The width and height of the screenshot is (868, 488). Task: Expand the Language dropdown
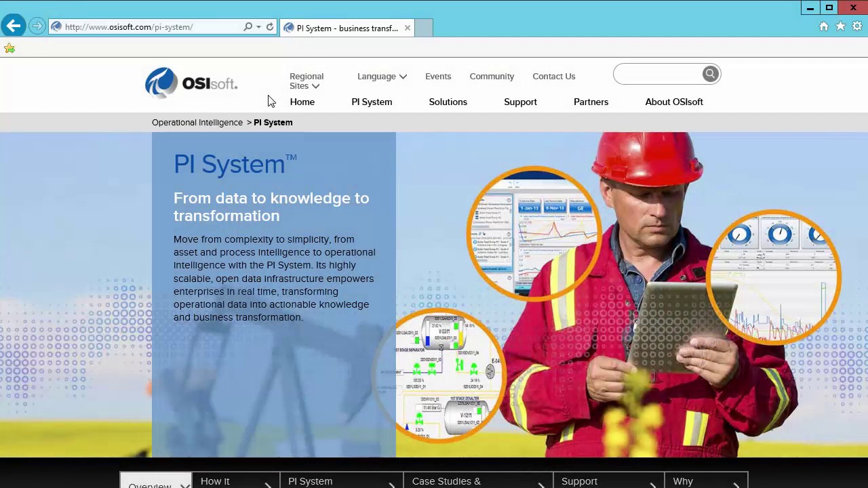(382, 76)
